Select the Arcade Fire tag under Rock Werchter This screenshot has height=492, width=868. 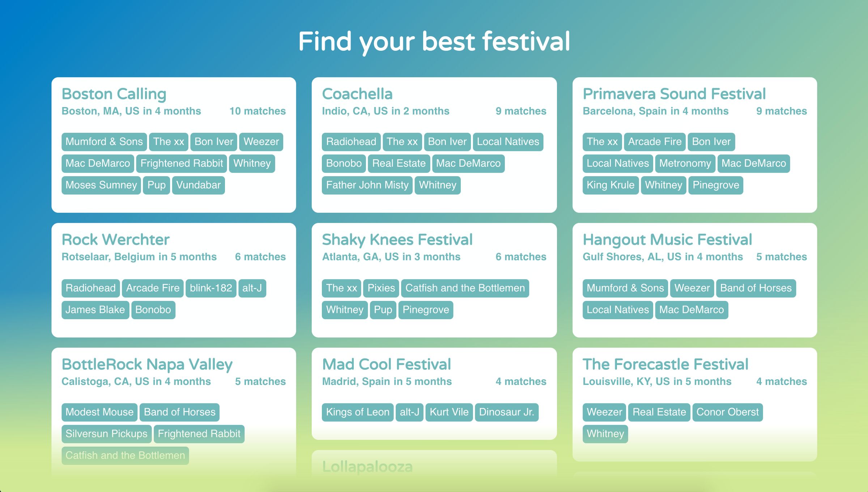click(x=152, y=288)
